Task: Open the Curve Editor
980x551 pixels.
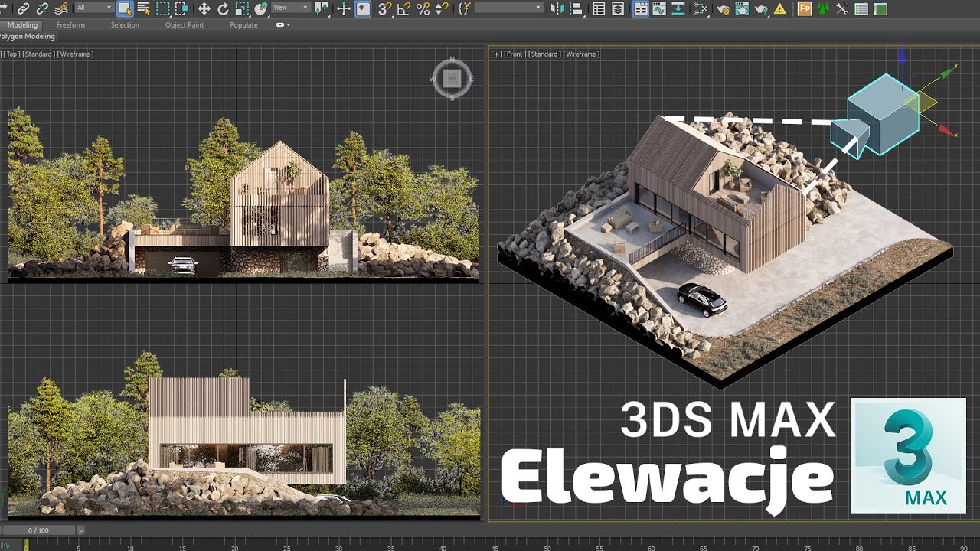Action: point(659,8)
